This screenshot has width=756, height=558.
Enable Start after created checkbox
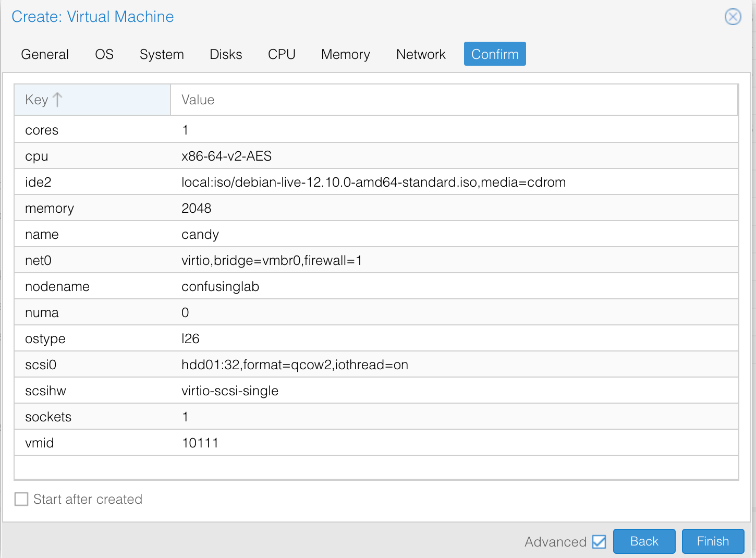point(21,499)
